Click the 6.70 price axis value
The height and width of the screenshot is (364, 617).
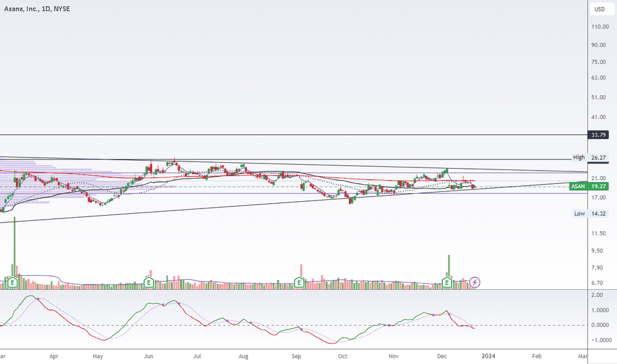pos(597,283)
